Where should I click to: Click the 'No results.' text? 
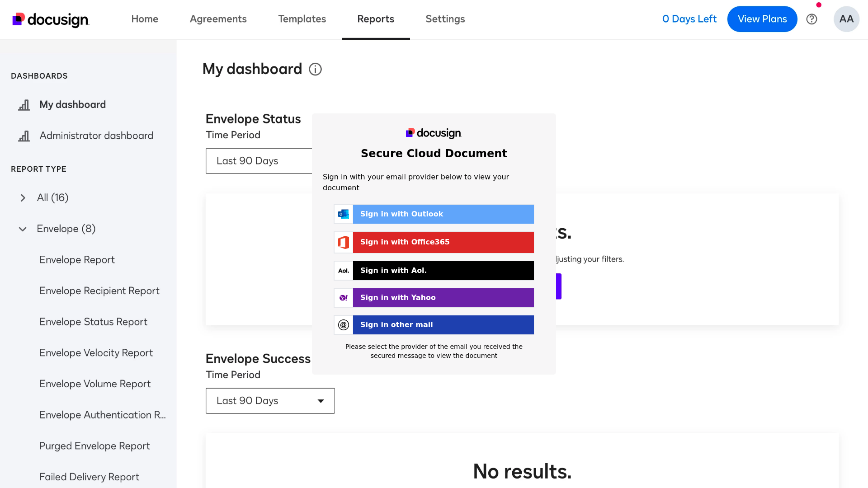(x=522, y=471)
